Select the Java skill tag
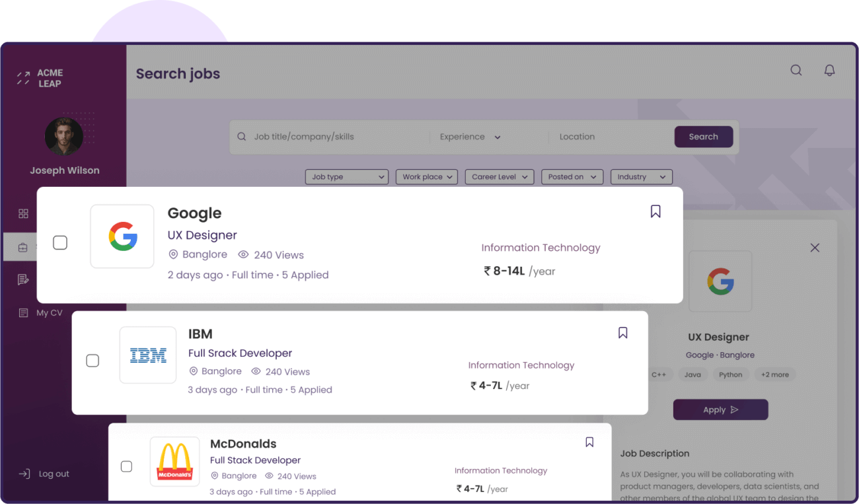This screenshot has width=859, height=504. (x=692, y=375)
